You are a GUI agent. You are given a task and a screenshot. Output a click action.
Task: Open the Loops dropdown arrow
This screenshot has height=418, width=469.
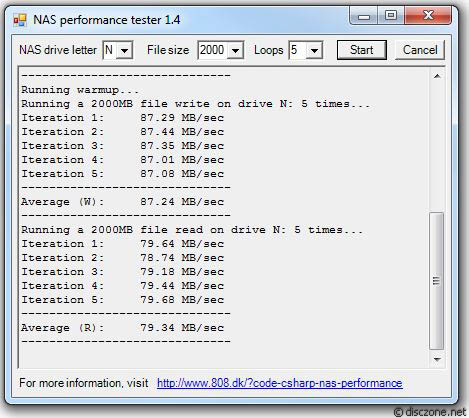[314, 51]
